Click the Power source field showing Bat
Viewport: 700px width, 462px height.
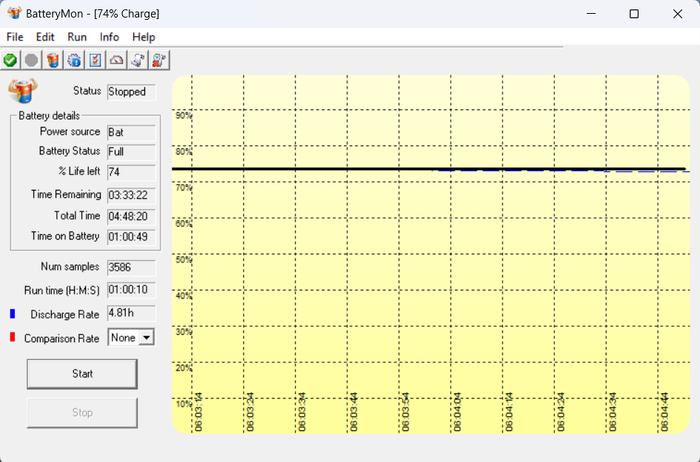[131, 133]
